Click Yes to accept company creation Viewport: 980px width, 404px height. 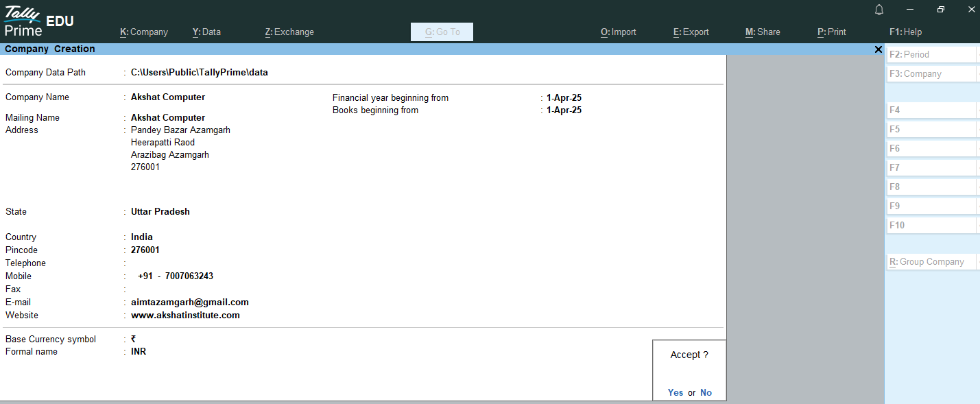[x=676, y=393]
